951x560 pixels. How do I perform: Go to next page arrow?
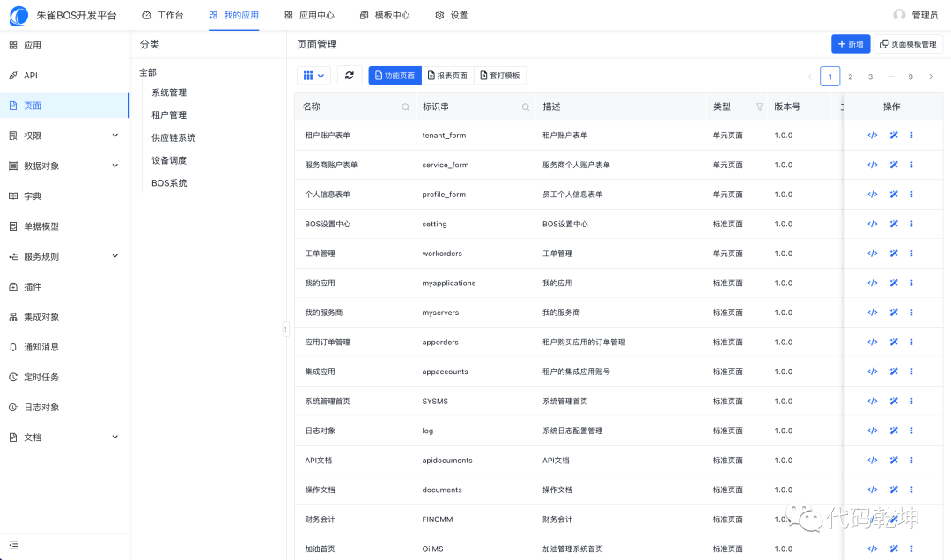[x=931, y=77]
